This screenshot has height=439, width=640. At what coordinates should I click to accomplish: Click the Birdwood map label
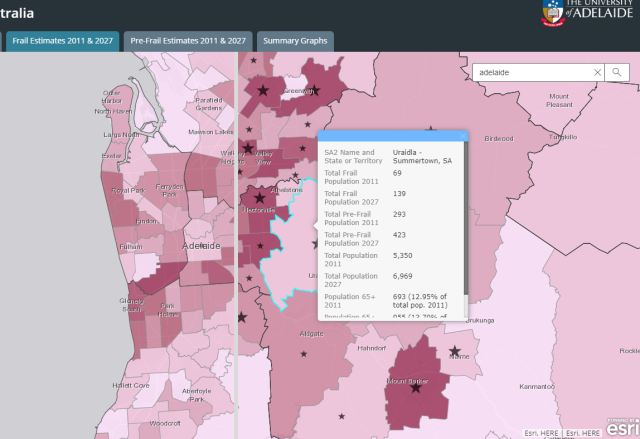pos(499,139)
